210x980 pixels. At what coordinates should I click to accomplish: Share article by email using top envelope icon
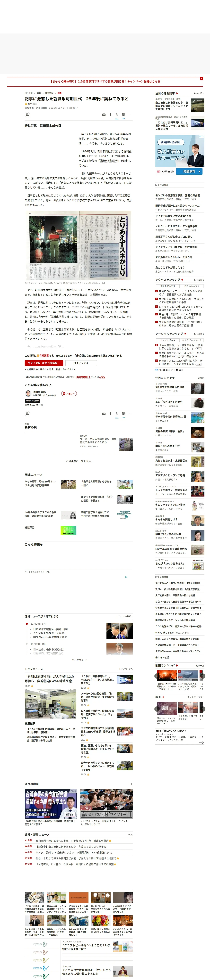104,114
